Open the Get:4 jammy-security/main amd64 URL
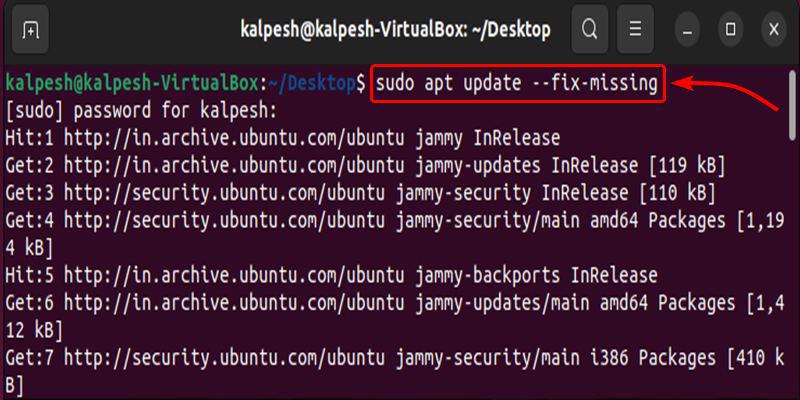 click(x=220, y=218)
